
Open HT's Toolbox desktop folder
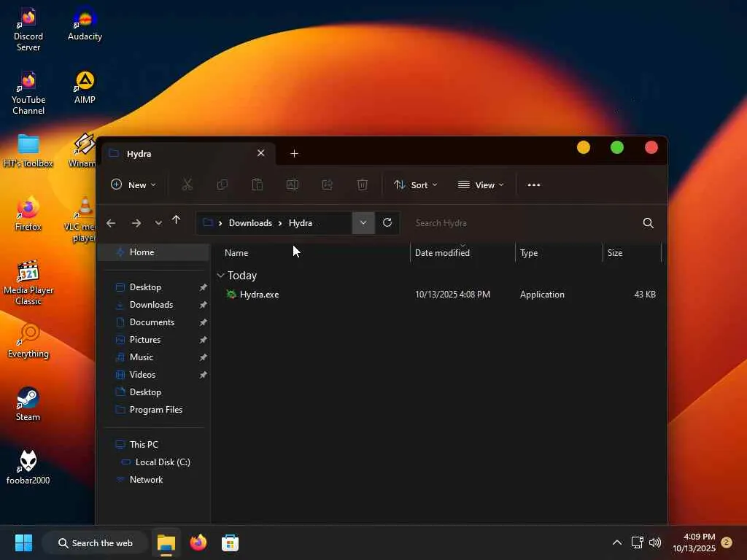coord(28,151)
